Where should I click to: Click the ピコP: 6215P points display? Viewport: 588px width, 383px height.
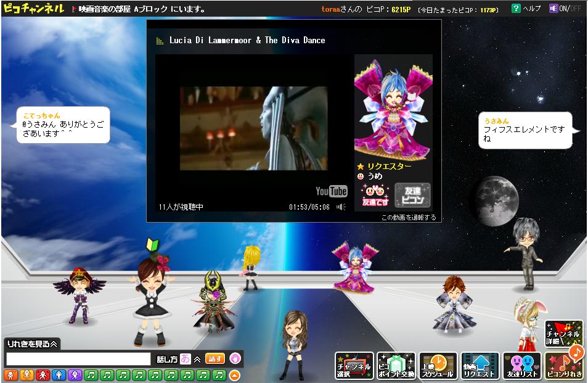(x=388, y=9)
